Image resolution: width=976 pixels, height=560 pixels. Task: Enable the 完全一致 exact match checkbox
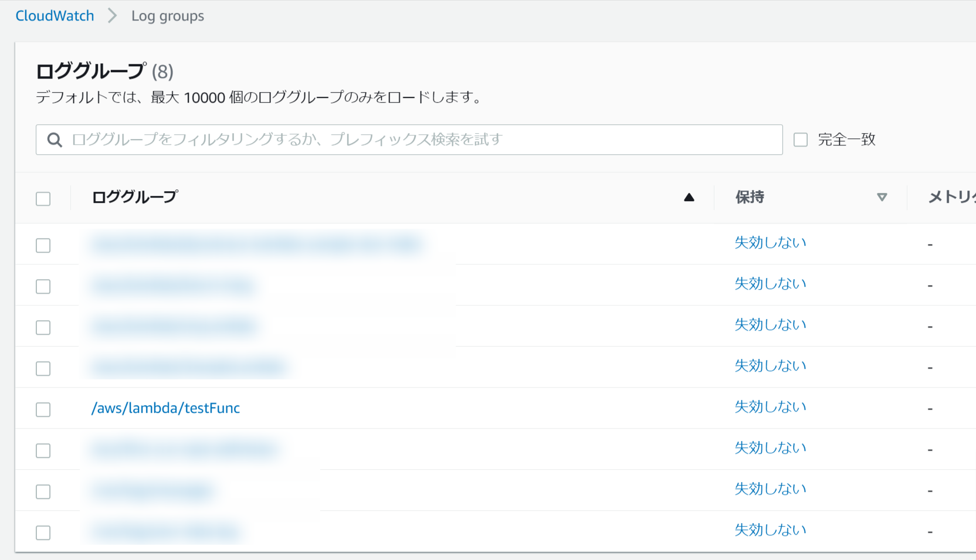coord(801,140)
